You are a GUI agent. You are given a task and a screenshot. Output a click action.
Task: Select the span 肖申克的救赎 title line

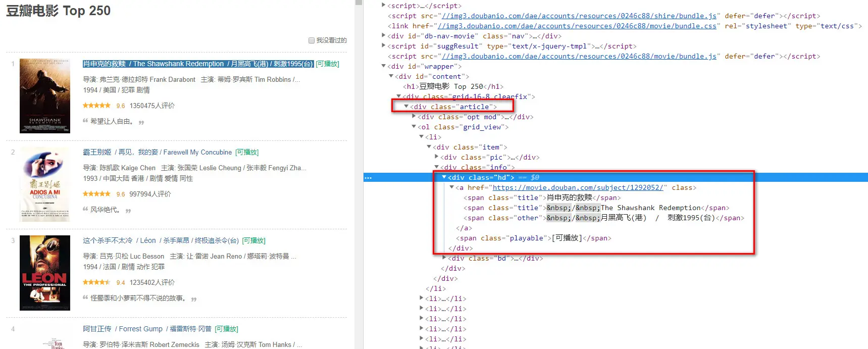542,197
